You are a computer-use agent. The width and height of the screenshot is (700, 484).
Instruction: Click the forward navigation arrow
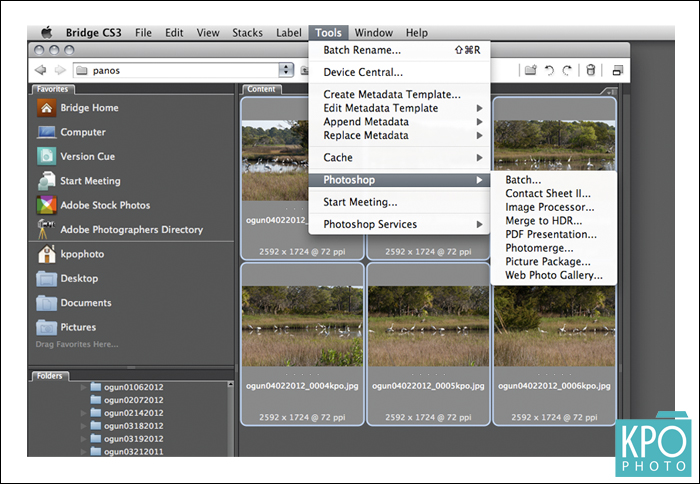point(60,70)
